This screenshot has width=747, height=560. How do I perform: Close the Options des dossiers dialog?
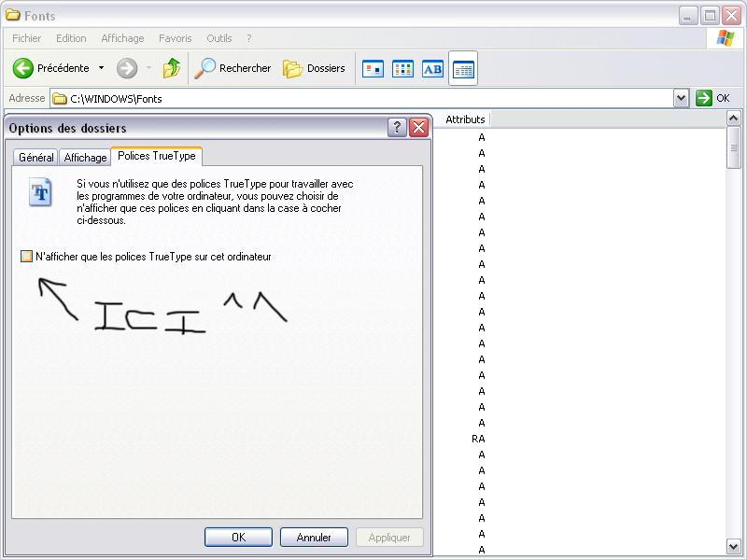pyautogui.click(x=418, y=127)
